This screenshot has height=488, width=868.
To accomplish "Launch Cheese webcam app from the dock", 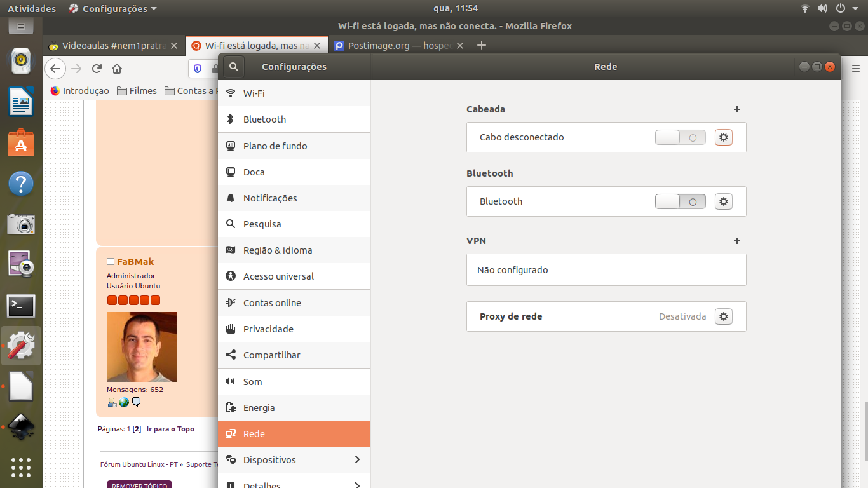I will click(x=21, y=265).
